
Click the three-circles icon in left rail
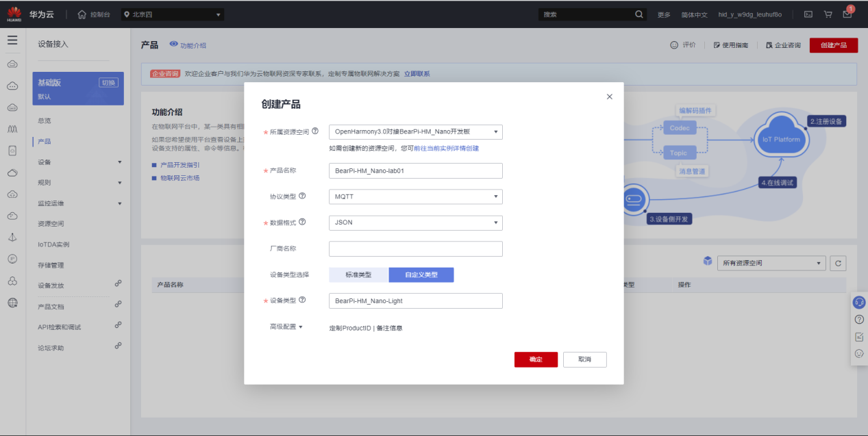pos(12,281)
